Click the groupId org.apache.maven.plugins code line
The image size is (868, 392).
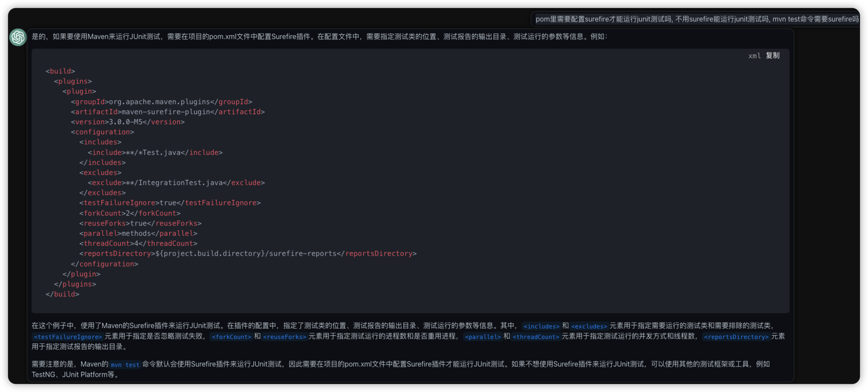(x=161, y=102)
